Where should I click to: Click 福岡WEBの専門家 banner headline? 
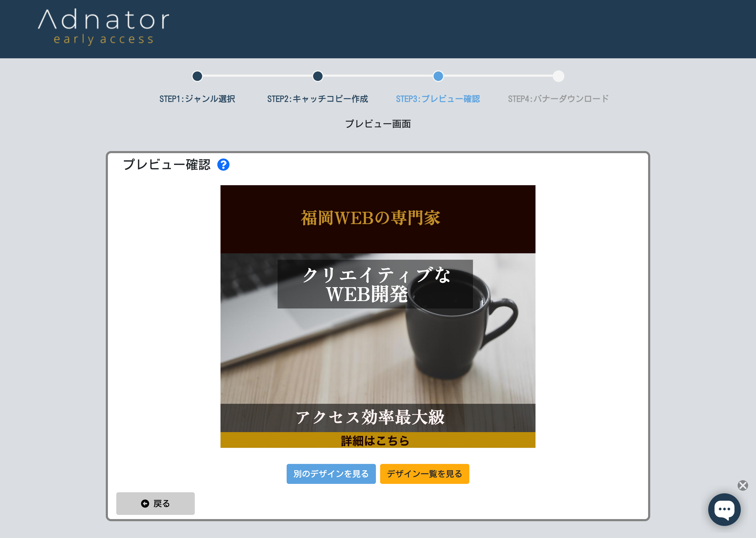click(x=370, y=218)
